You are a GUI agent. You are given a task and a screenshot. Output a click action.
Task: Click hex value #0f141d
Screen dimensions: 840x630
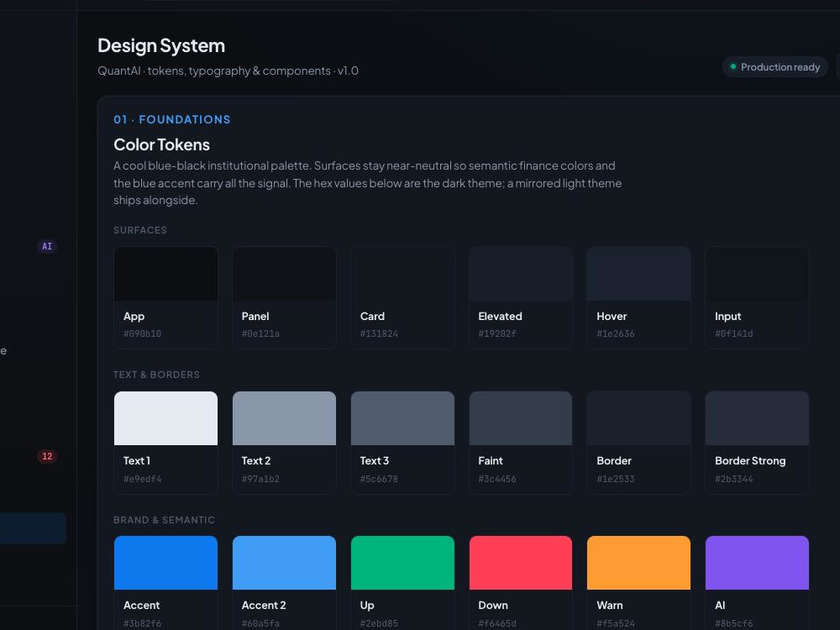734,333
